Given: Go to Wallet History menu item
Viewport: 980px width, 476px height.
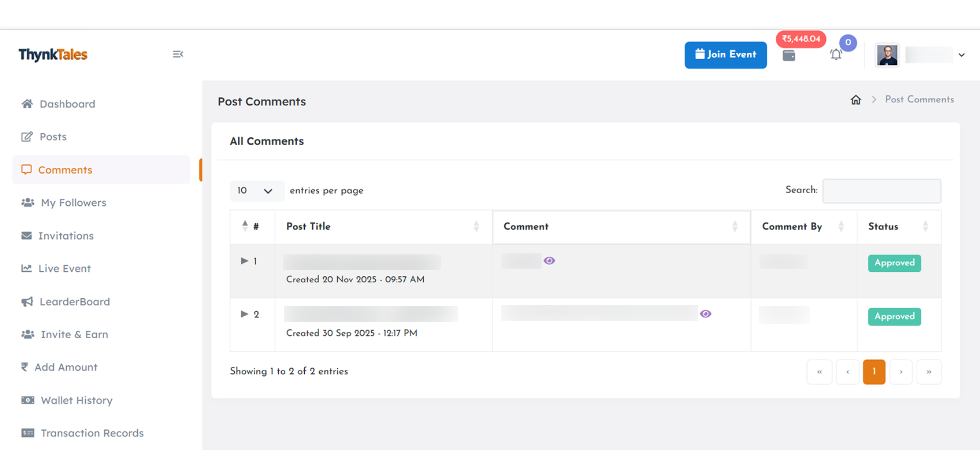Looking at the screenshot, I should (77, 400).
